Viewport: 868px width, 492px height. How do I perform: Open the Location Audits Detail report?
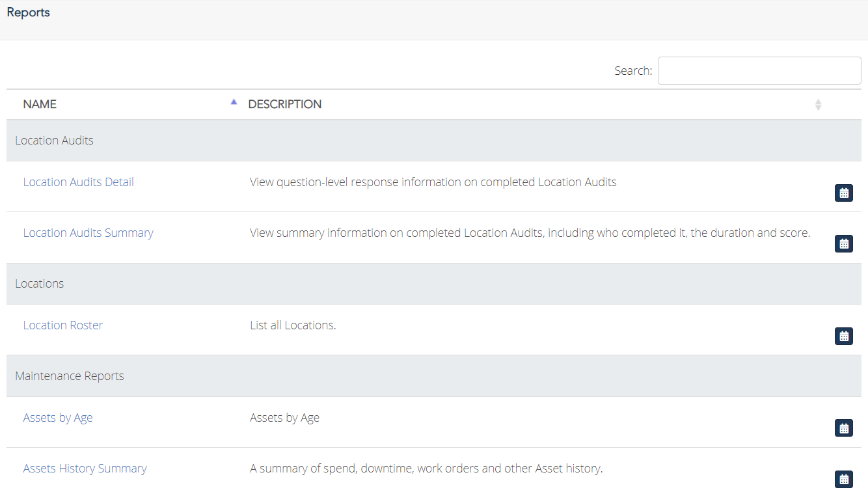79,182
